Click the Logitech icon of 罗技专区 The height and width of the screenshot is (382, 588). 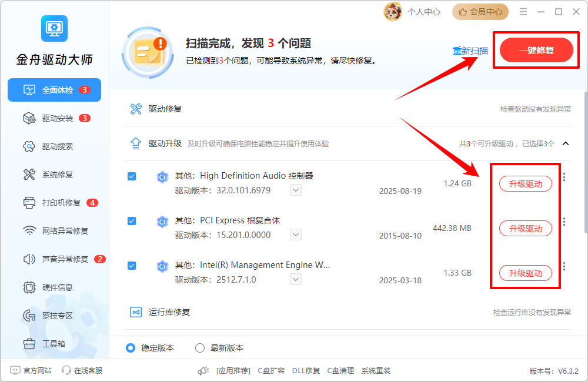29,316
